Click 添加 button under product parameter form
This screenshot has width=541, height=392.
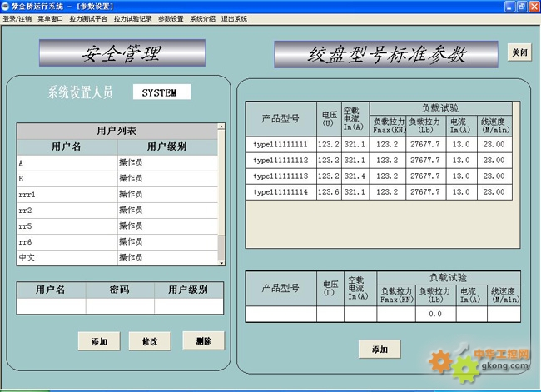pyautogui.click(x=380, y=350)
